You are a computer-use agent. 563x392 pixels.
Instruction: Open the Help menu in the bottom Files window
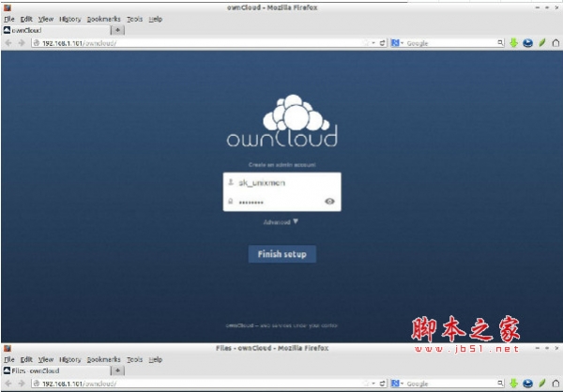point(156,359)
